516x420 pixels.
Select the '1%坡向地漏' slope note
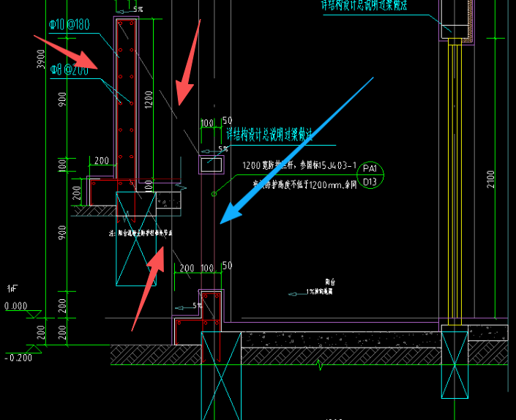[x=319, y=291]
